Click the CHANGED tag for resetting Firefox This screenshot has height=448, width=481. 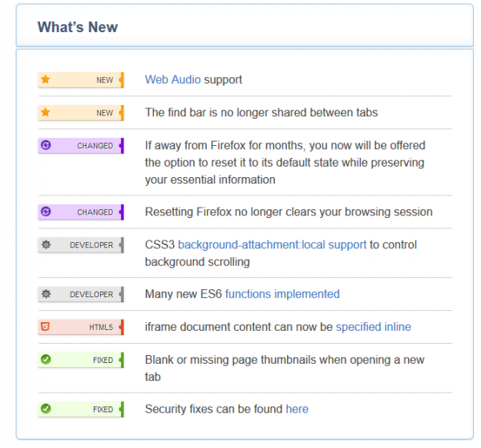[x=95, y=212]
